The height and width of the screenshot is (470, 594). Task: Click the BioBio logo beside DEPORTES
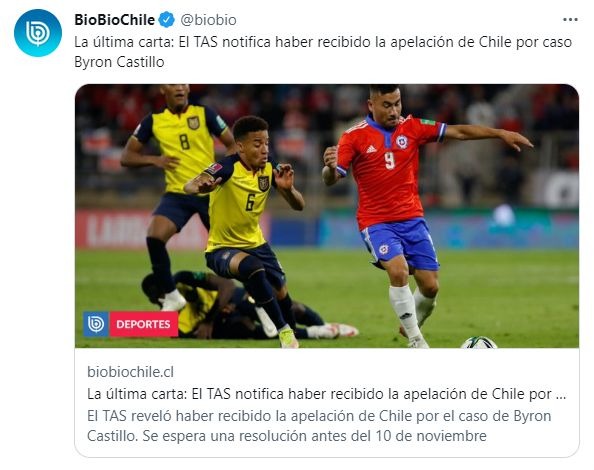pyautogui.click(x=96, y=324)
